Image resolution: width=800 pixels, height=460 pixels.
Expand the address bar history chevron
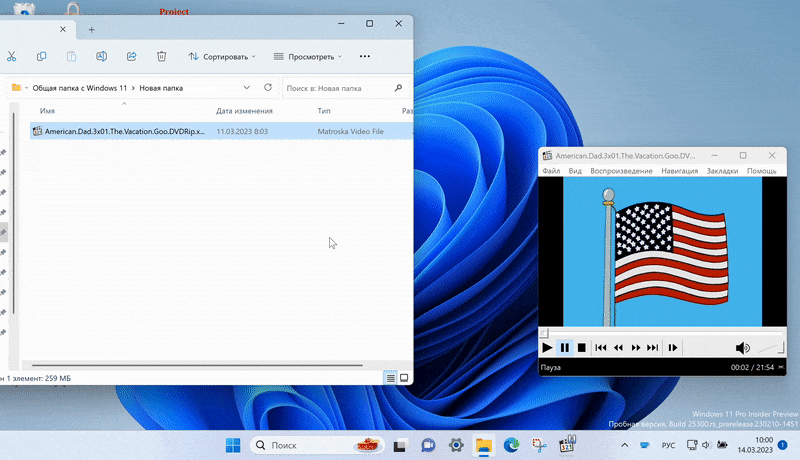(248, 88)
